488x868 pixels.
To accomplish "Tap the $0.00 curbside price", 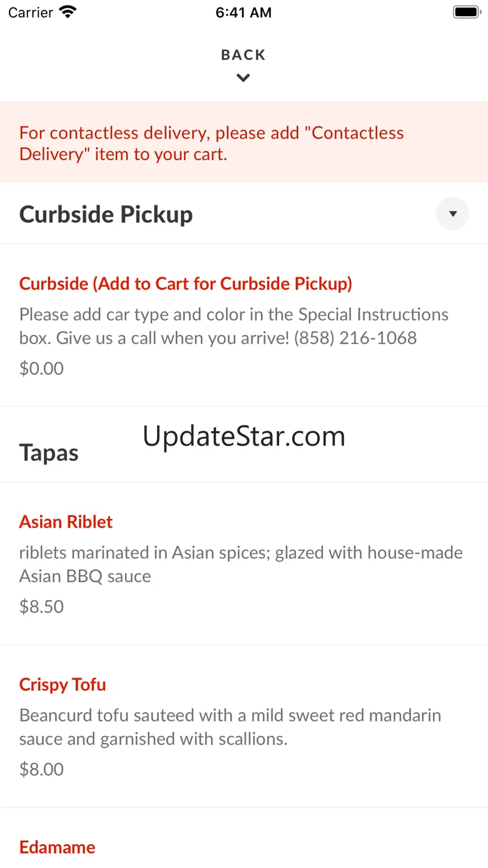I will 41,369.
